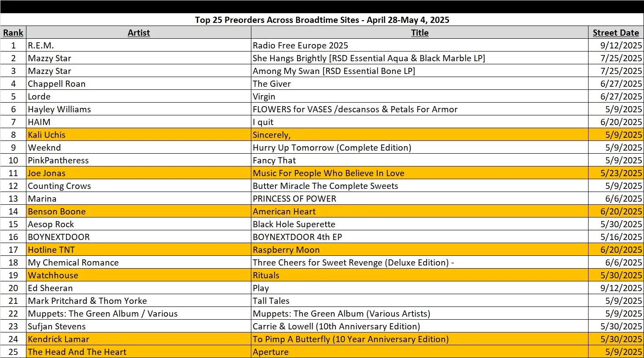Click the highlighted Benson Boone cell

coord(139,211)
